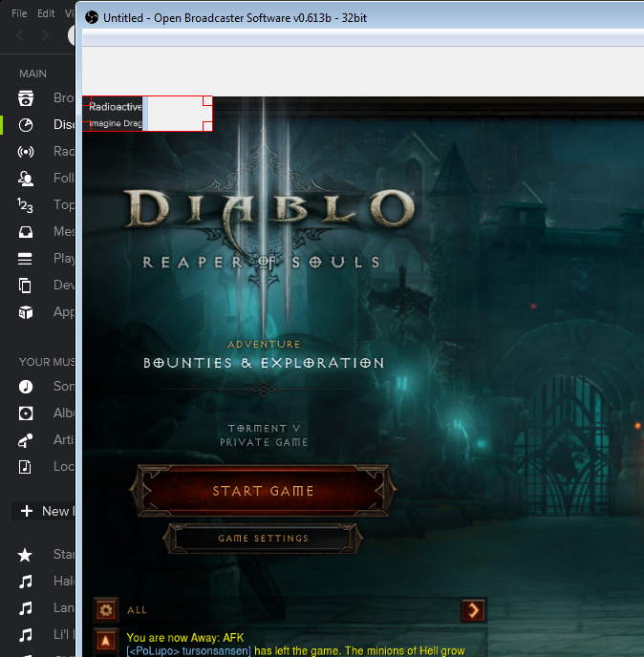Open the Edit menu in Spotify
This screenshot has width=644, height=657.
pos(46,13)
